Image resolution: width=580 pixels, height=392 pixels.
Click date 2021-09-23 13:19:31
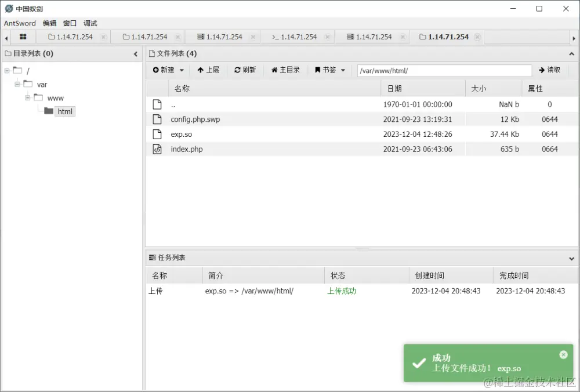(418, 119)
